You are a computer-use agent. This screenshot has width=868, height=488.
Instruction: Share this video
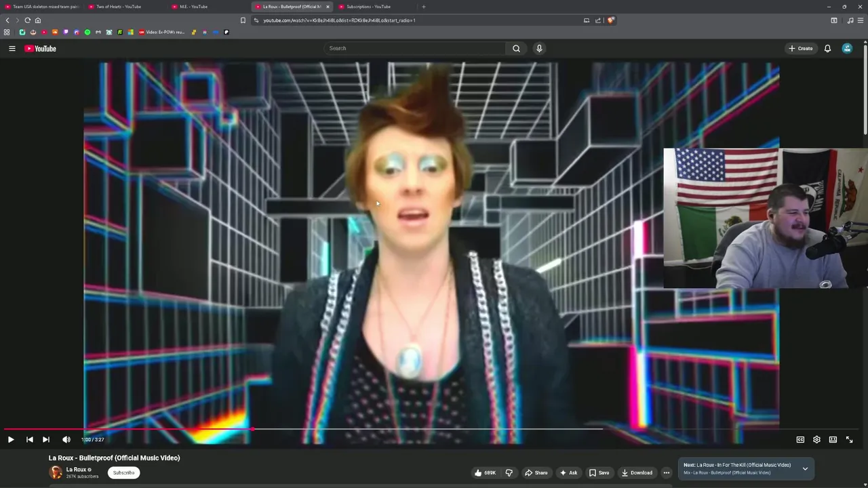(536, 472)
